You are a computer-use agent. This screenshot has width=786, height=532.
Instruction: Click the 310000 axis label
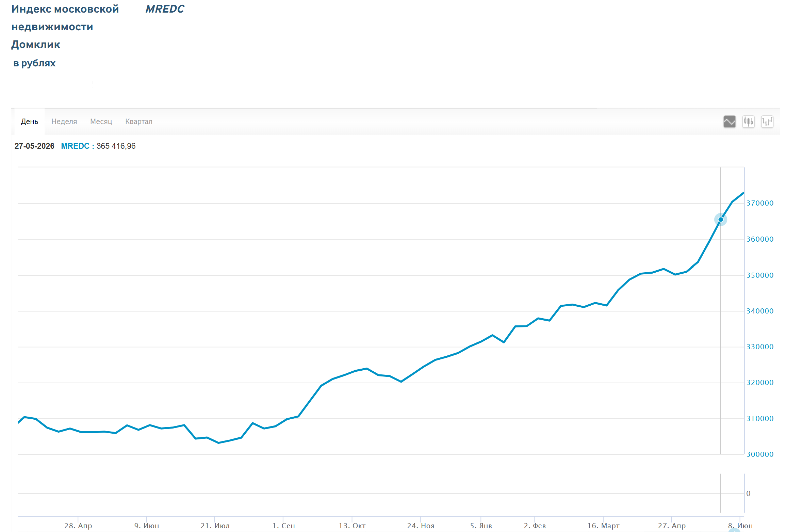pos(760,419)
